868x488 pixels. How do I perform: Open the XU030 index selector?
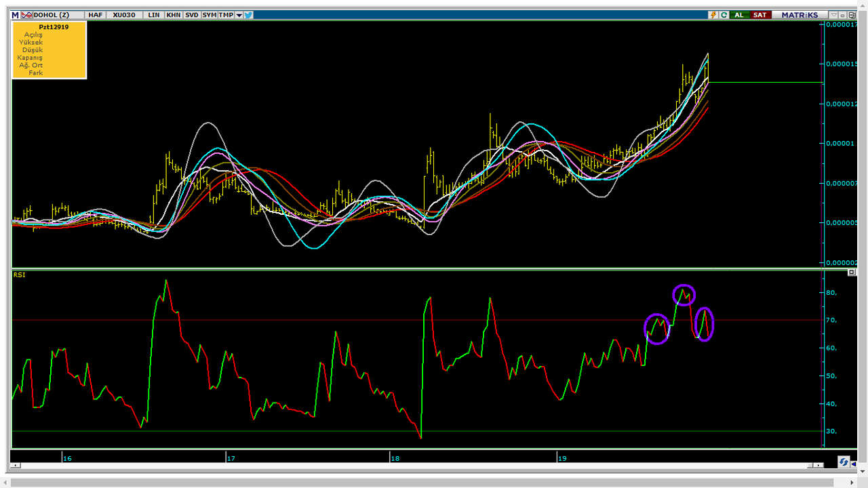123,15
